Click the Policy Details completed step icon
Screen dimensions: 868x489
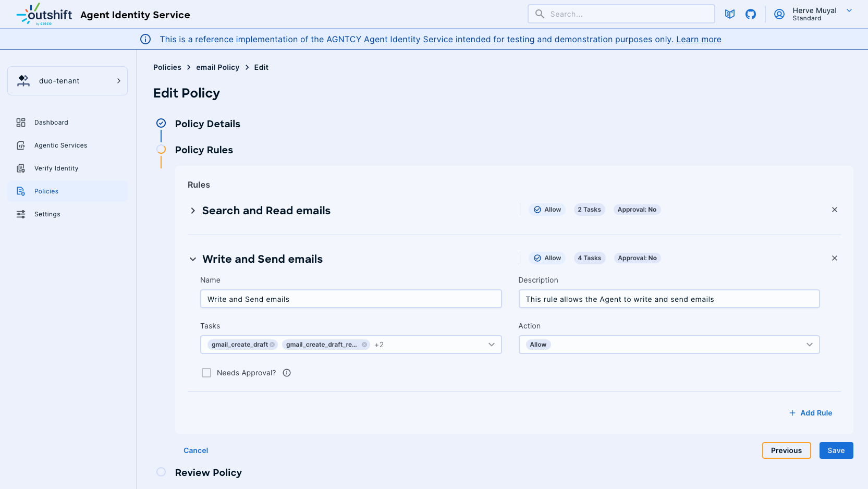[161, 123]
